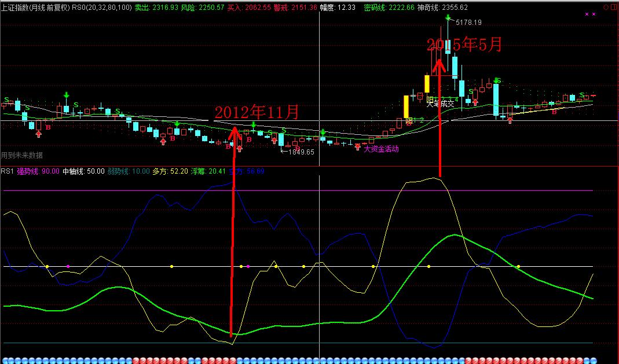Click the 弱势线: 10.00 label
Image resolution: width=619 pixels, height=364 pixels.
coord(129,171)
